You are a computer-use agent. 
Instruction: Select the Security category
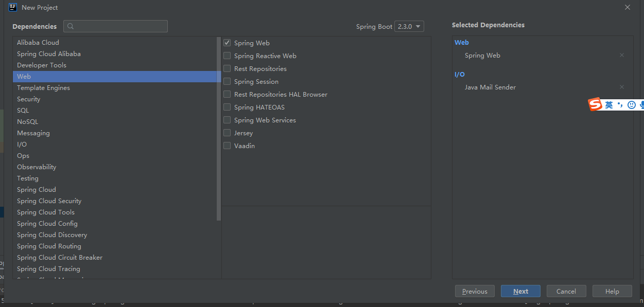tap(115, 99)
